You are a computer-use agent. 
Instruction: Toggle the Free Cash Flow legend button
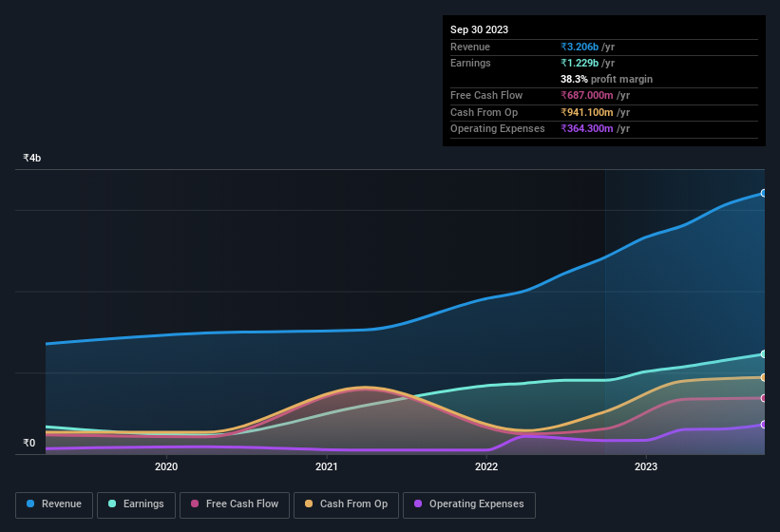[x=235, y=504]
